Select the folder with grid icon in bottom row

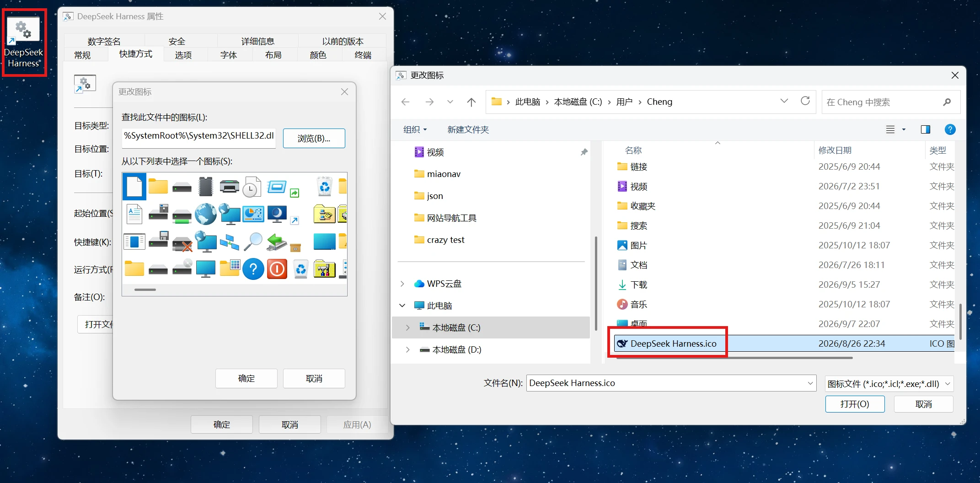tap(229, 269)
